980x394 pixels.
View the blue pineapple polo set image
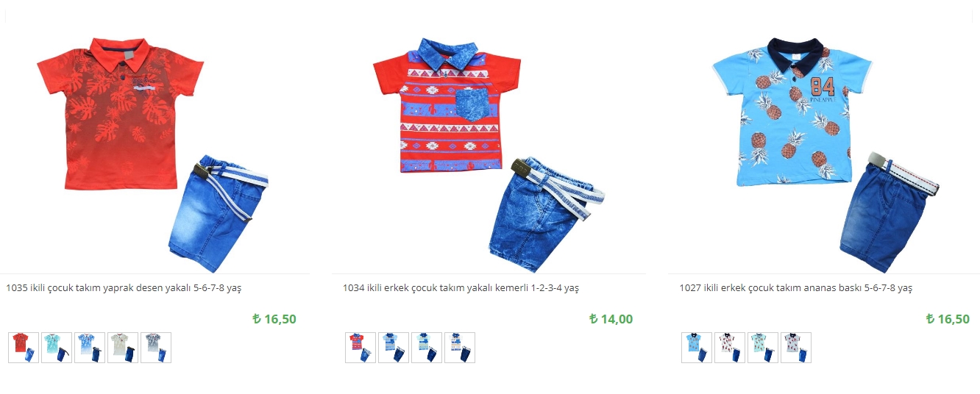(x=825, y=154)
